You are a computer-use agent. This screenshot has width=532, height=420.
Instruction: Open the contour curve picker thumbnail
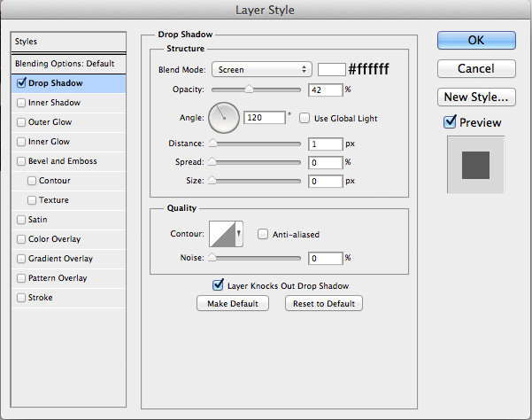click(x=222, y=234)
